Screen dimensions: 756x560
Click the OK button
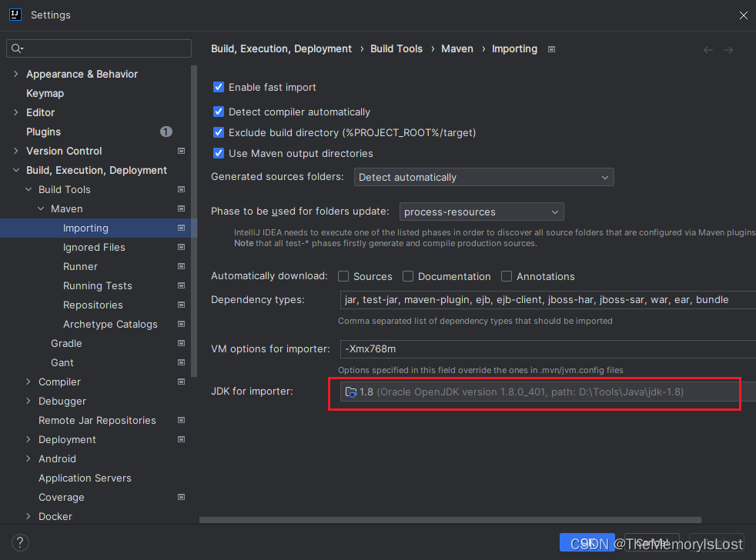(x=587, y=542)
